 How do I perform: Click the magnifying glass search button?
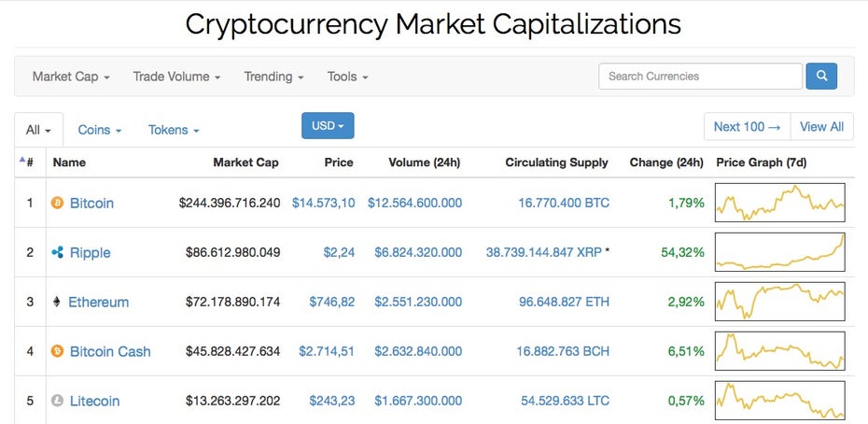821,76
